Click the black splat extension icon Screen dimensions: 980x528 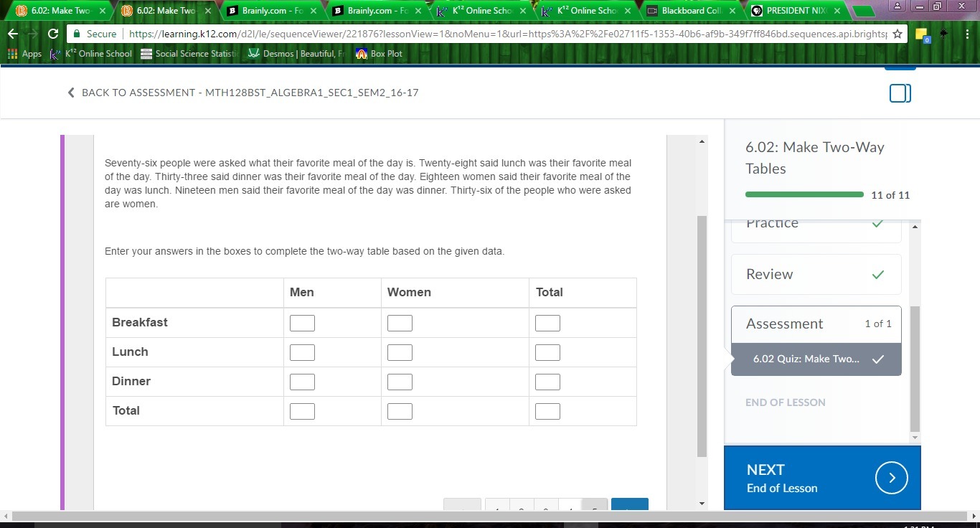point(944,34)
